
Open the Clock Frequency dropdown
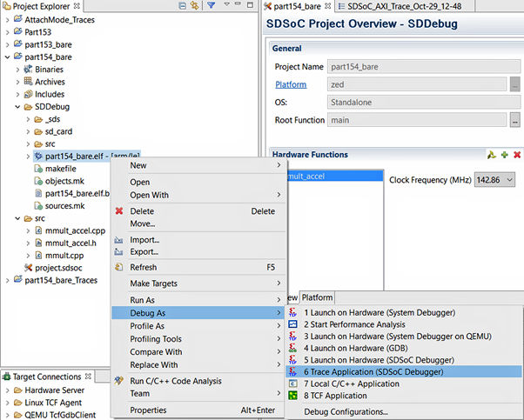(494, 180)
